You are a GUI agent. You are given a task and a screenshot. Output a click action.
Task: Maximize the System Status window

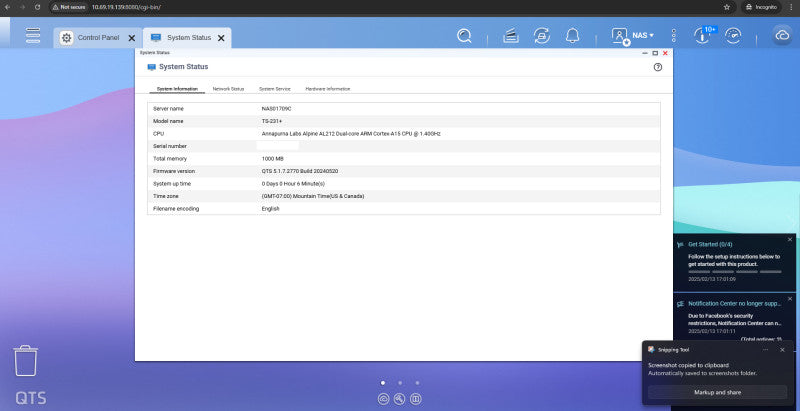click(x=655, y=53)
